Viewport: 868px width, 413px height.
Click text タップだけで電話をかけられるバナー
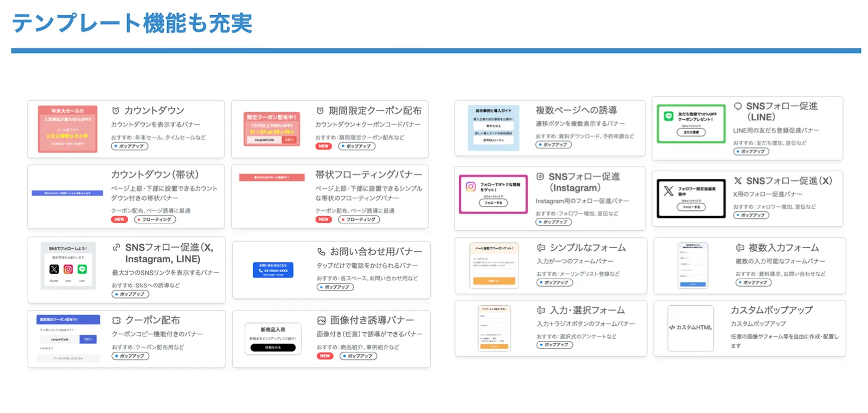pos(367,266)
